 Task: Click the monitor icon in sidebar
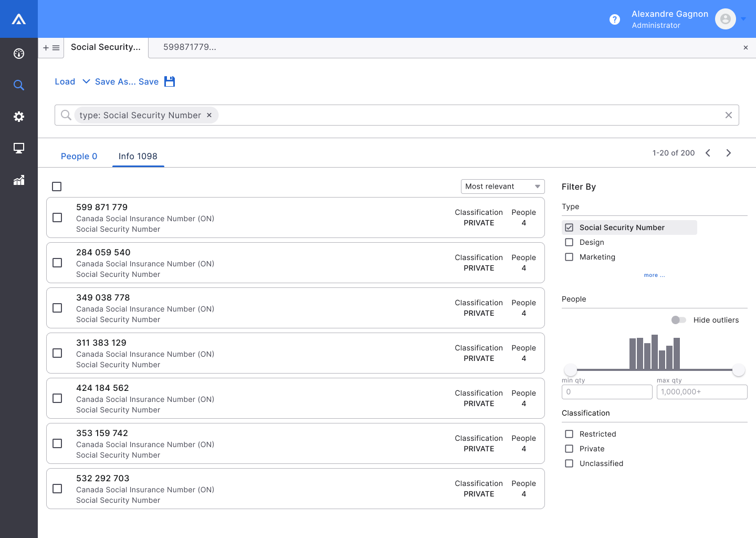point(19,148)
